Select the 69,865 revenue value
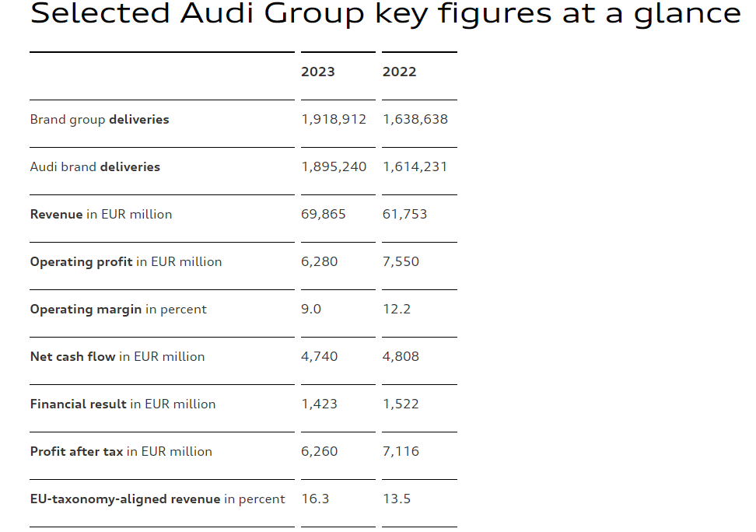The image size is (756, 532). [324, 214]
